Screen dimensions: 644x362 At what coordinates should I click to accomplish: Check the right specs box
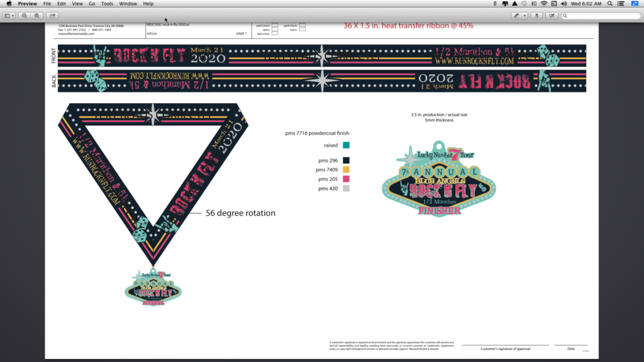[303, 30]
